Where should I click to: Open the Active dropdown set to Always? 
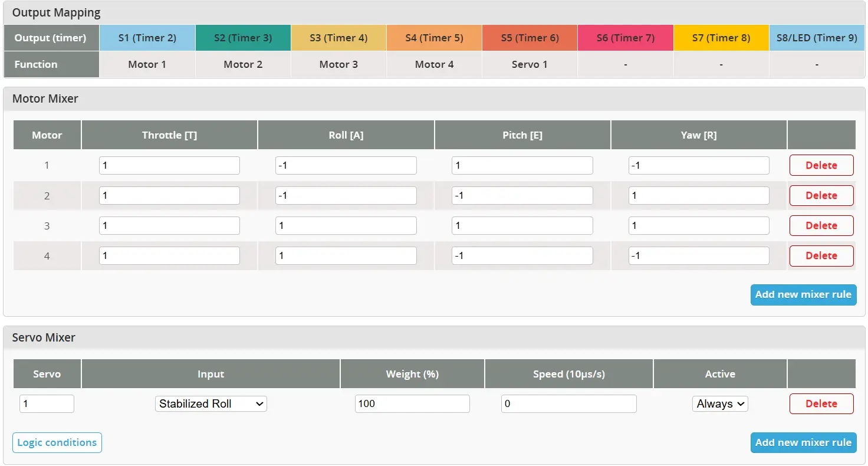point(720,403)
